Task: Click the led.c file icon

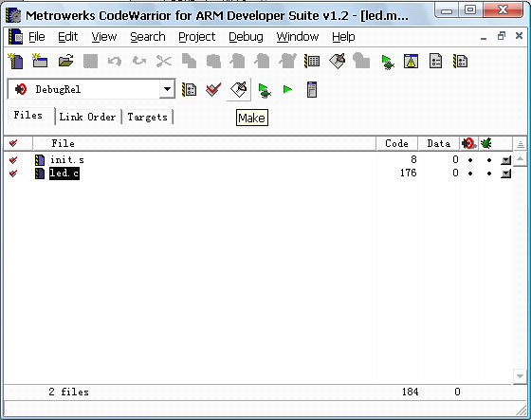Action: coord(40,173)
